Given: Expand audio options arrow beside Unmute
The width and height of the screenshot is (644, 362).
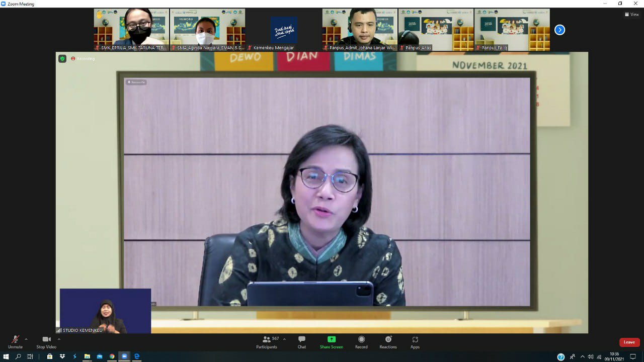Looking at the screenshot, I should (x=26, y=339).
